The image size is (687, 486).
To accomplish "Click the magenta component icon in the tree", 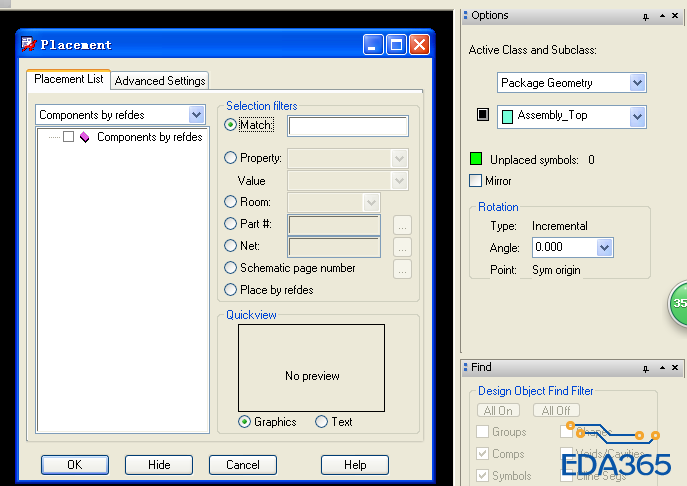I will pyautogui.click(x=85, y=137).
